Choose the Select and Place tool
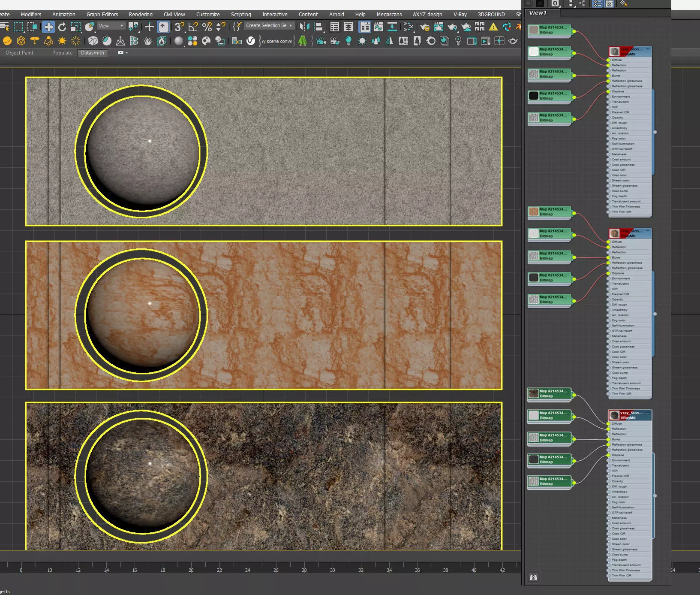Viewport: 700px width, 595px height. [x=89, y=27]
